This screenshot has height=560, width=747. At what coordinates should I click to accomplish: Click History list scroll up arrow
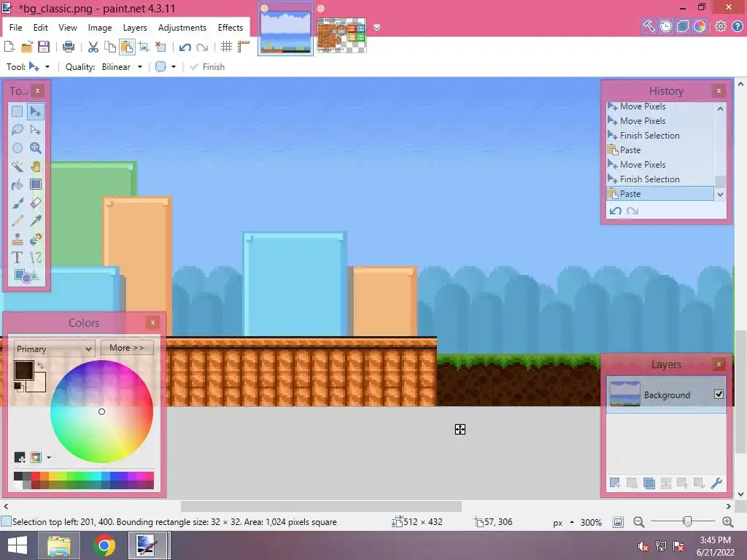click(720, 109)
